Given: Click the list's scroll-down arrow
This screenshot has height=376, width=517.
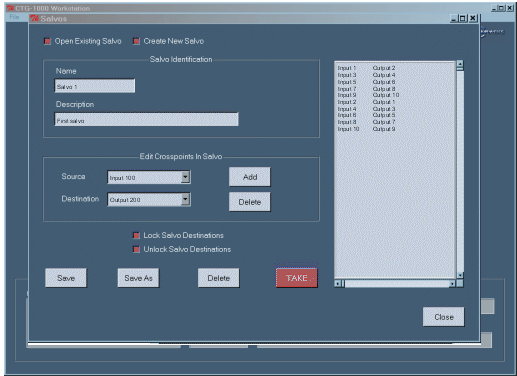Looking at the screenshot, I should pos(460,275).
